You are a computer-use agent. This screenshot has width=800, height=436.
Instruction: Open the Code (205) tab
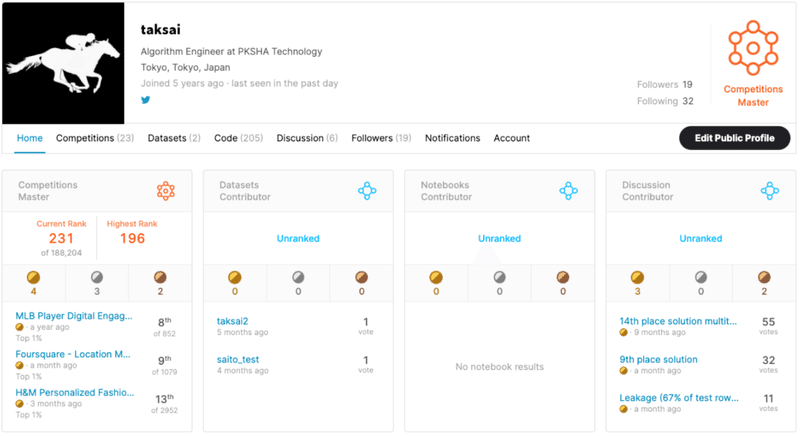tap(238, 138)
